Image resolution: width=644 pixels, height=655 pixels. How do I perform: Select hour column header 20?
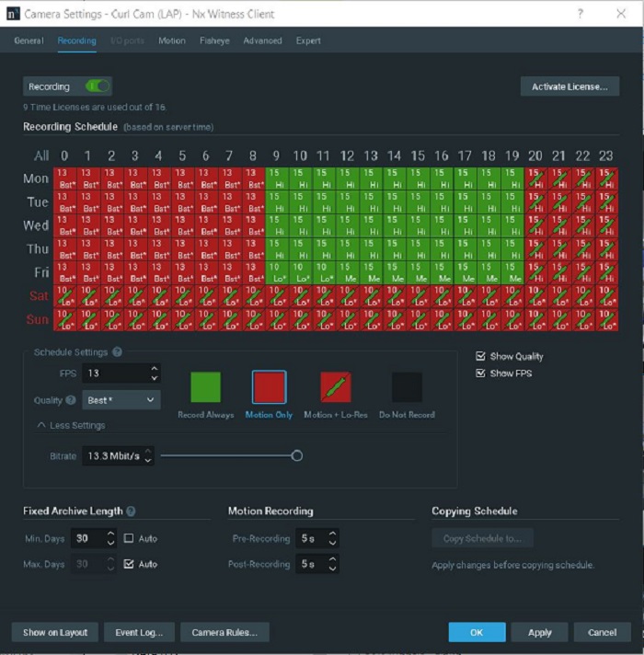(x=535, y=155)
